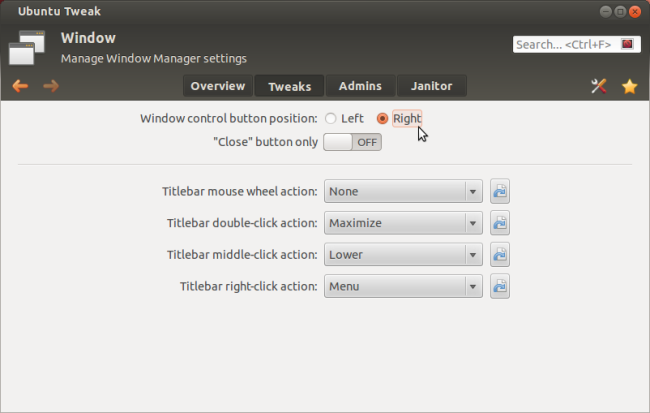Toggle the "Close" button only switch
Screen dimensions: 650x413
[352, 142]
